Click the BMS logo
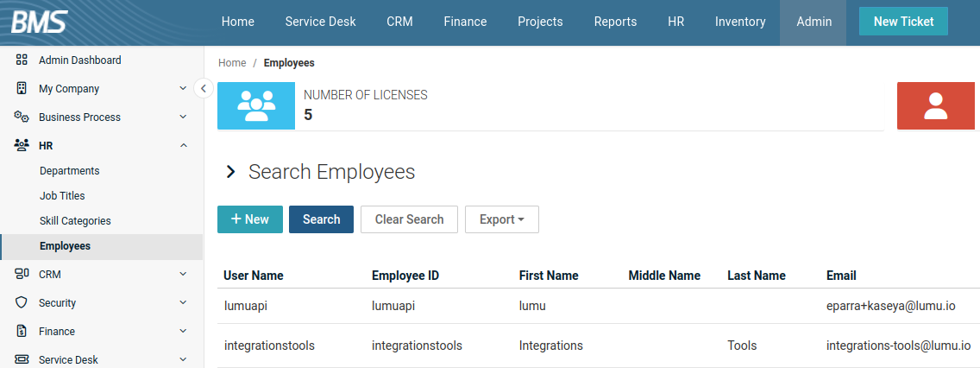Image resolution: width=980 pixels, height=368 pixels. (x=39, y=22)
